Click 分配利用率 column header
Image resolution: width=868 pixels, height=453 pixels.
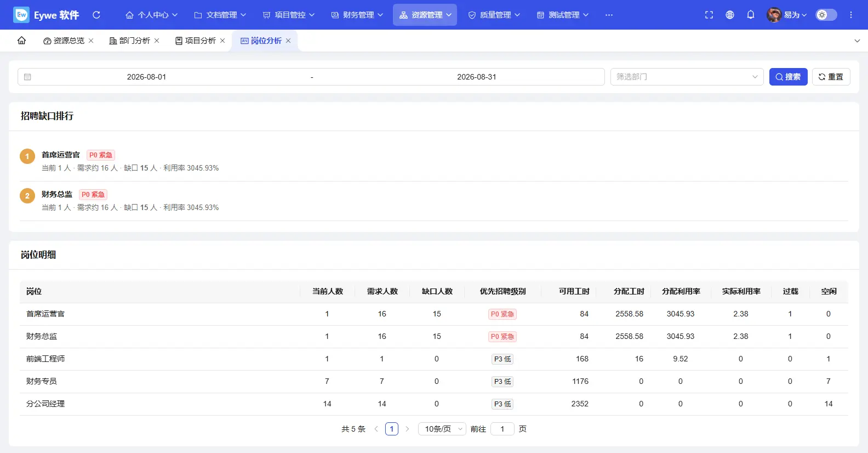pyautogui.click(x=681, y=291)
